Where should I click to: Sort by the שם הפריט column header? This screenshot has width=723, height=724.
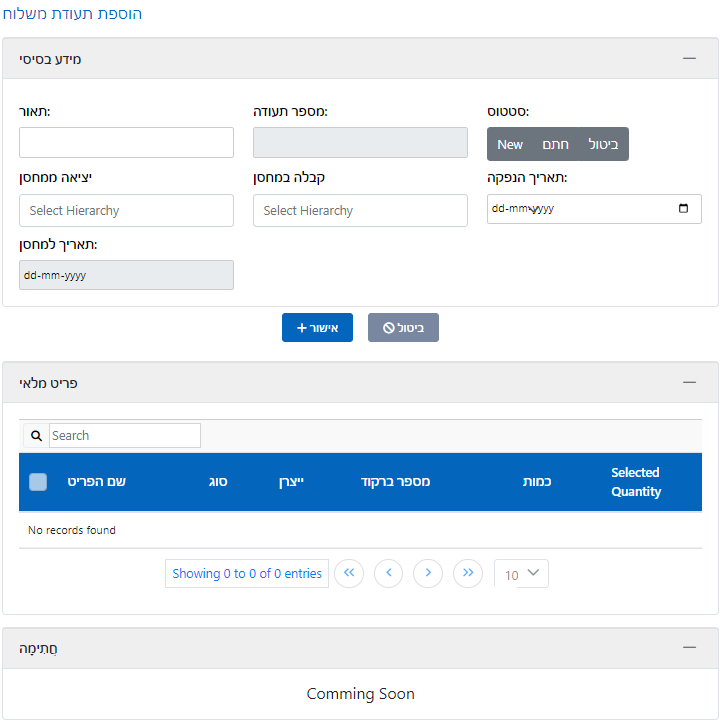[96, 482]
